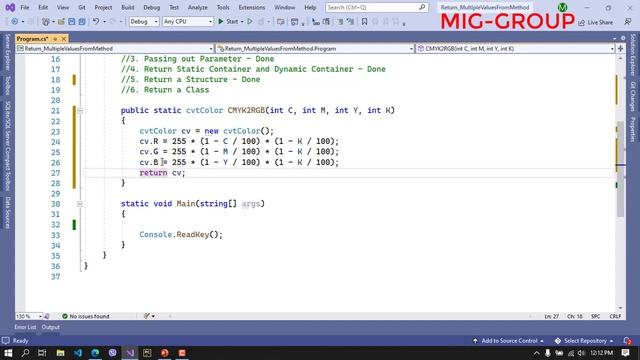The width and height of the screenshot is (640, 360).
Task: Click the Visual Studio logo icon
Action: click(10, 7)
